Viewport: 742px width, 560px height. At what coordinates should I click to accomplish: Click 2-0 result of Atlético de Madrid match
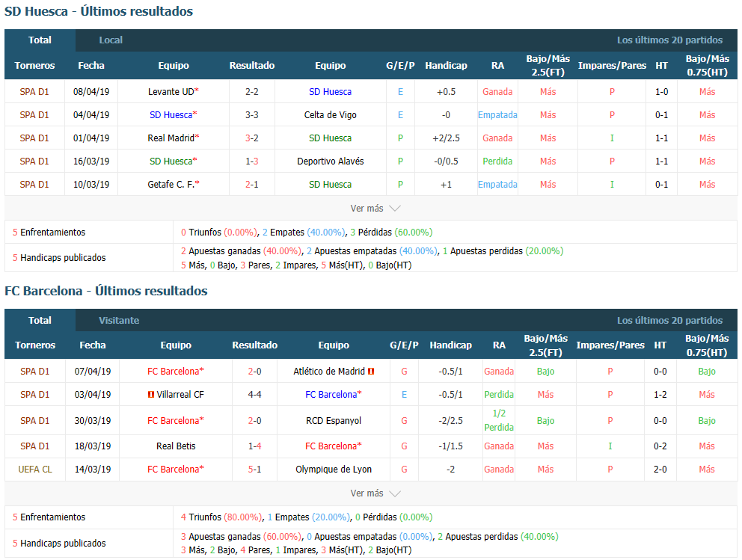coord(254,372)
